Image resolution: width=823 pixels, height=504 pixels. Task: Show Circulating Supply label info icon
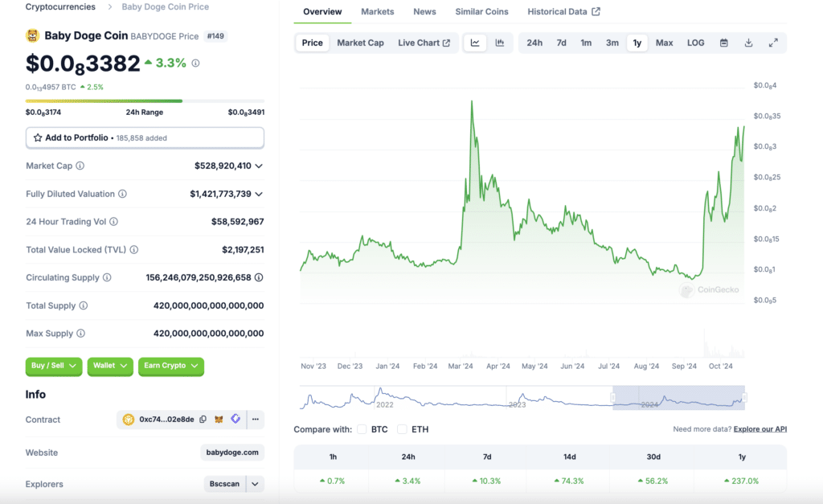click(107, 277)
